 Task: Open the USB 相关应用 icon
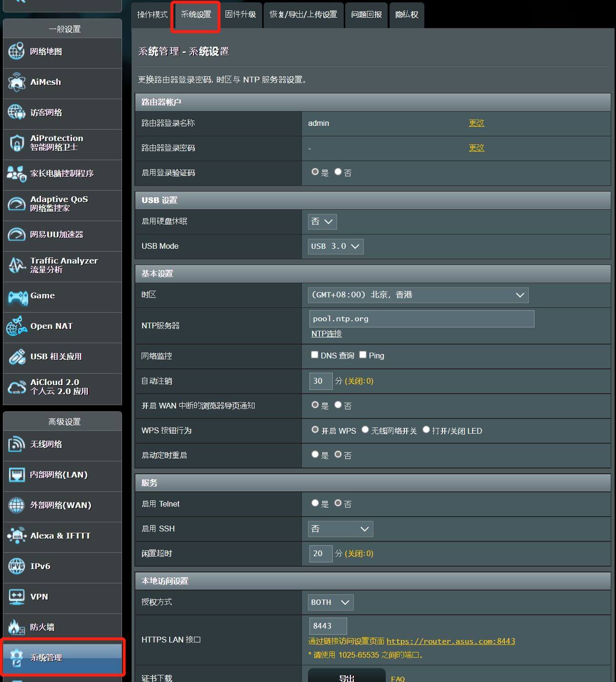pos(17,356)
